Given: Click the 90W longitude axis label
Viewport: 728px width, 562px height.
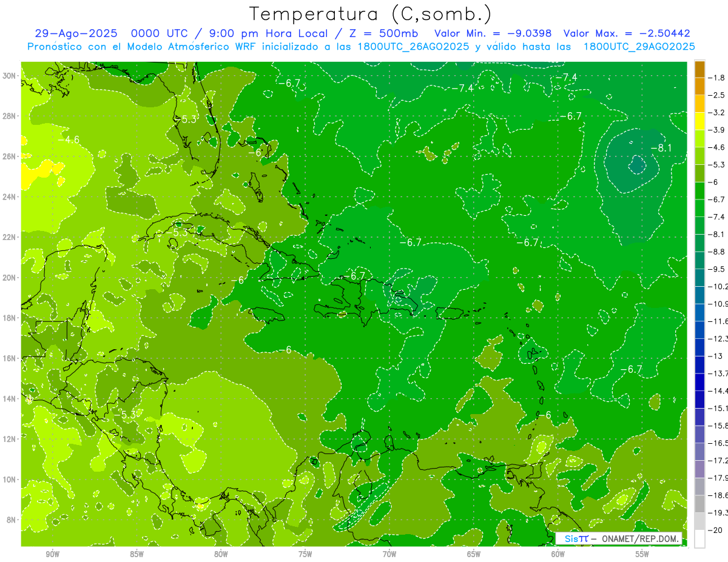Looking at the screenshot, I should tap(52, 554).
